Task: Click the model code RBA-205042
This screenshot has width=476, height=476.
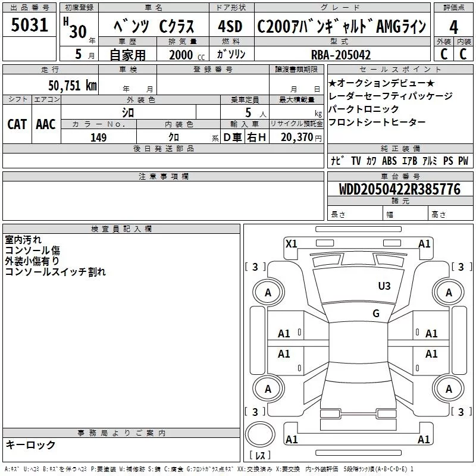Action: tap(341, 55)
